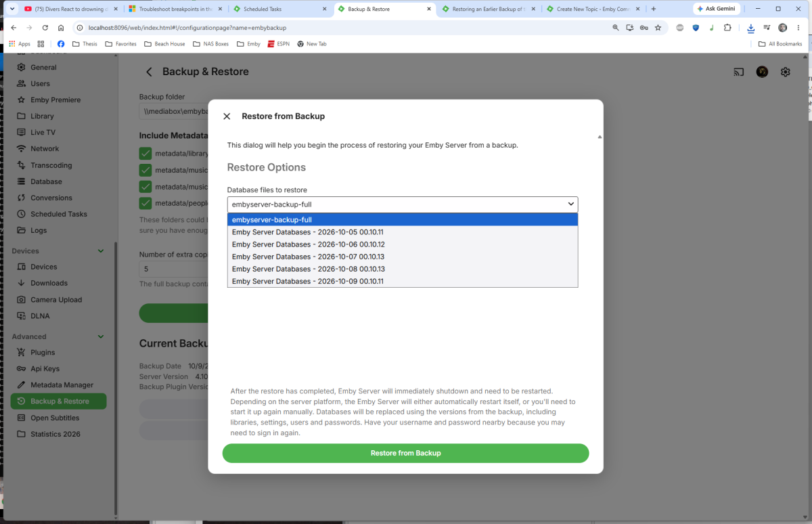Open the Database page in the sidebar
Viewport: 812px width, 524px height.
click(58, 181)
